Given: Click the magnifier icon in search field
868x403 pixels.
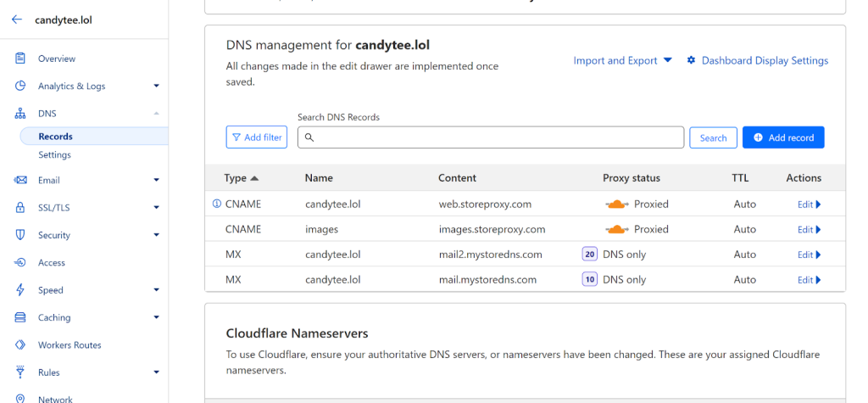Looking at the screenshot, I should (309, 137).
